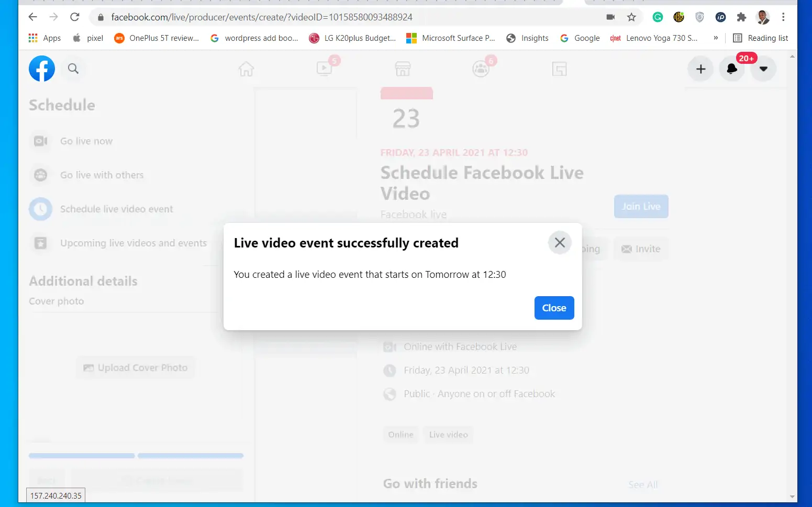Click the address bar URL
The width and height of the screenshot is (812, 507).
pos(262,17)
